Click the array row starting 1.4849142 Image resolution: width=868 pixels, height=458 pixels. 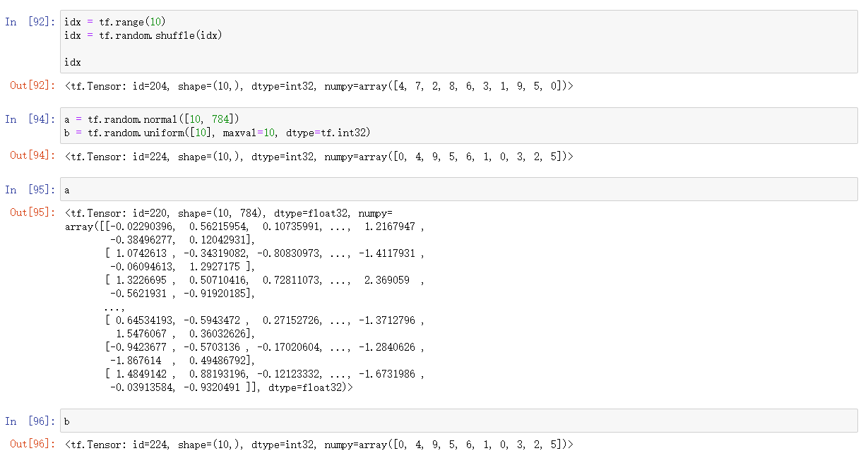pyautogui.click(x=264, y=374)
